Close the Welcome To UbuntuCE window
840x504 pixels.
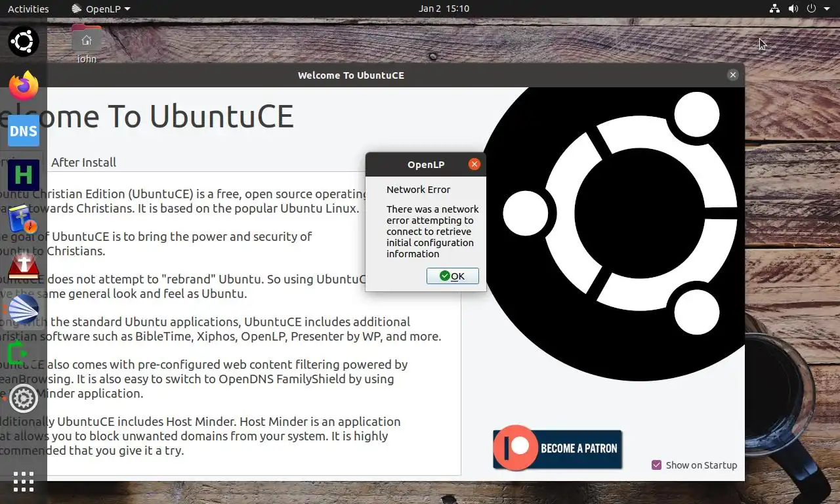coord(733,75)
